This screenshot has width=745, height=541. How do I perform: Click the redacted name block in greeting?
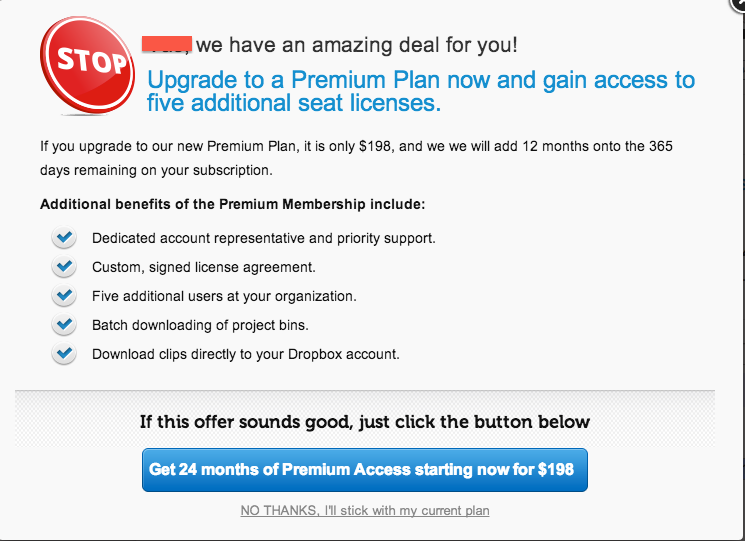click(x=167, y=44)
